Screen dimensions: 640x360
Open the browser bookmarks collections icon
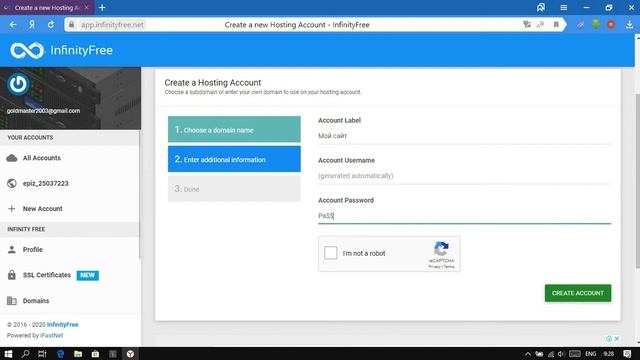tap(541, 7)
